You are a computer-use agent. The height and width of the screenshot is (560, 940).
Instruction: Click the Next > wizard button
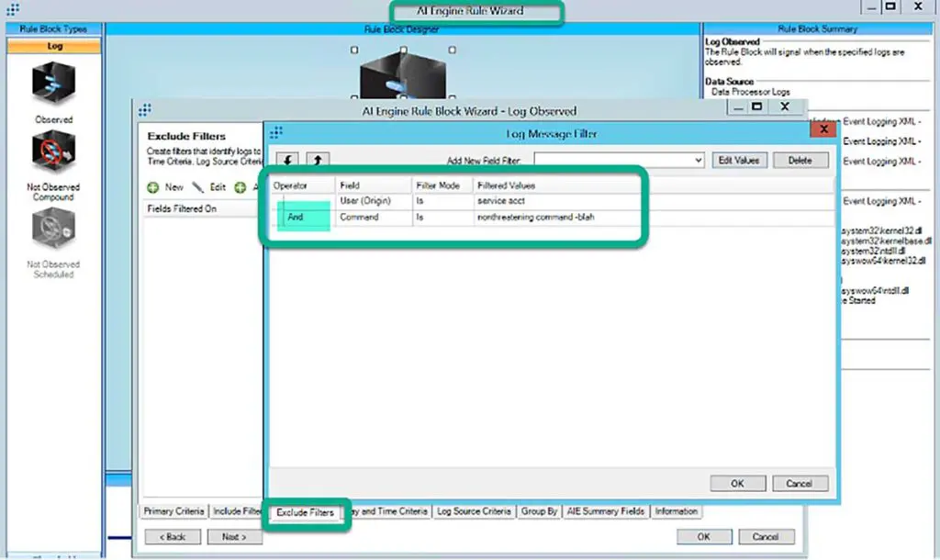click(234, 537)
